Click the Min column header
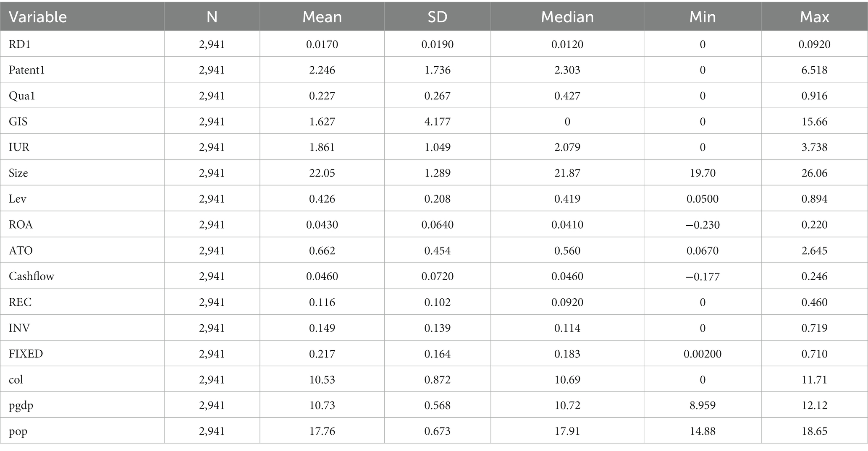This screenshot has width=868, height=451. (703, 17)
